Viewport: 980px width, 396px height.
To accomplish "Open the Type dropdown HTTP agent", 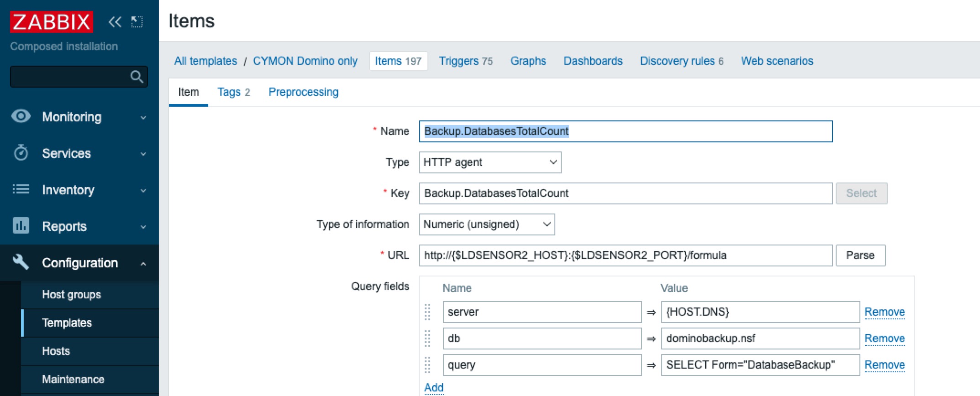I will coord(490,162).
